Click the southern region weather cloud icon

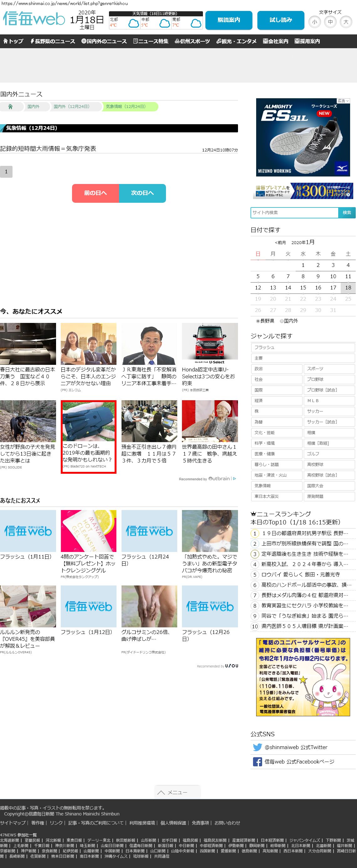tap(196, 23)
